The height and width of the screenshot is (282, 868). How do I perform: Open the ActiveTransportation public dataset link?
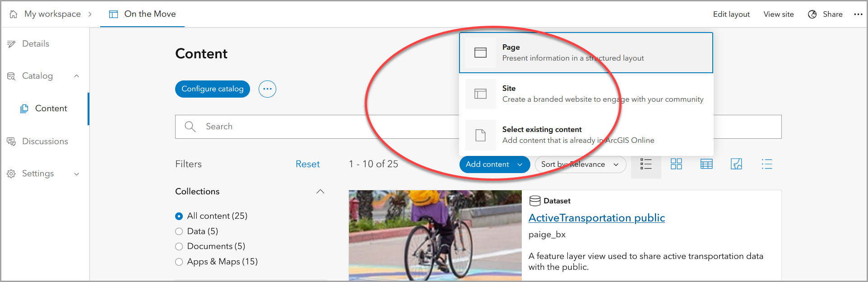pos(596,218)
